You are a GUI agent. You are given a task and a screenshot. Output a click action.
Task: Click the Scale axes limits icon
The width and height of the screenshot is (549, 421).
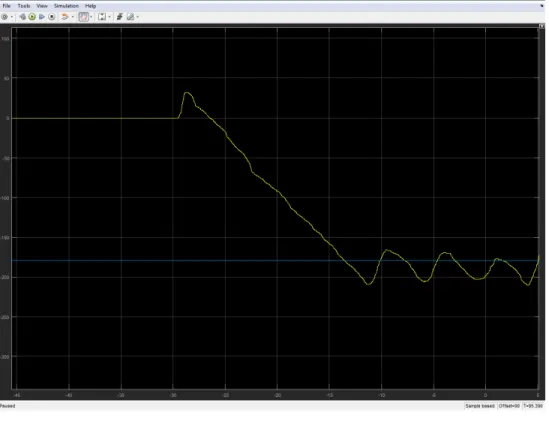[x=102, y=17]
